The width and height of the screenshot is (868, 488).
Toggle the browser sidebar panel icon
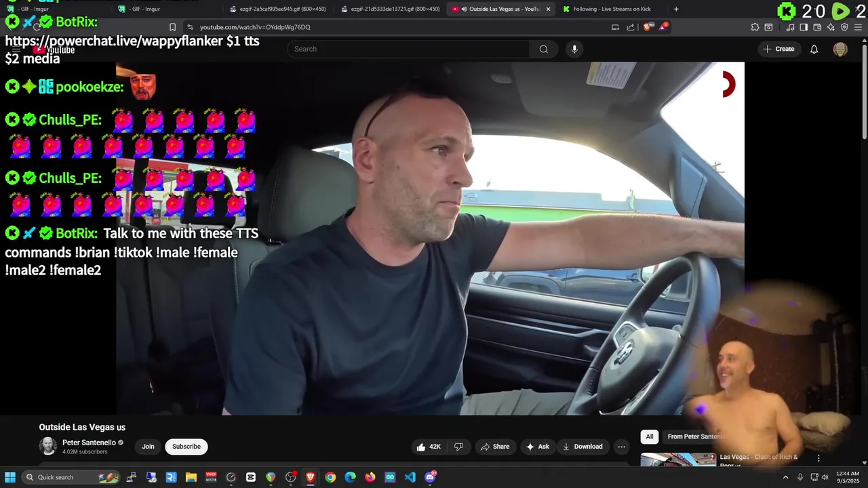pos(804,27)
